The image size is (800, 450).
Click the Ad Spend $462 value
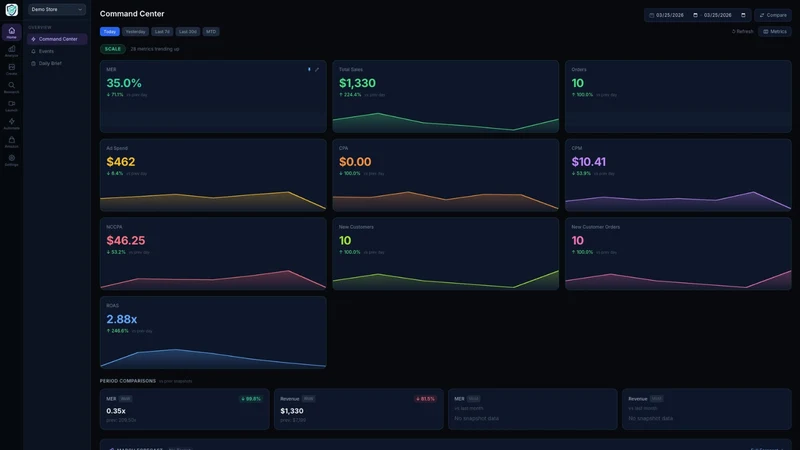pyautogui.click(x=121, y=162)
